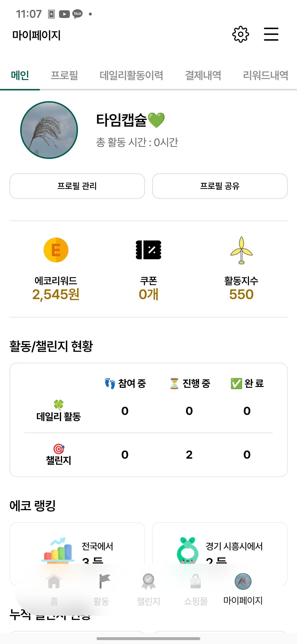The height and width of the screenshot is (644, 297).
Task: Tap the 쿠폰 coupon ticket icon
Action: [148, 250]
